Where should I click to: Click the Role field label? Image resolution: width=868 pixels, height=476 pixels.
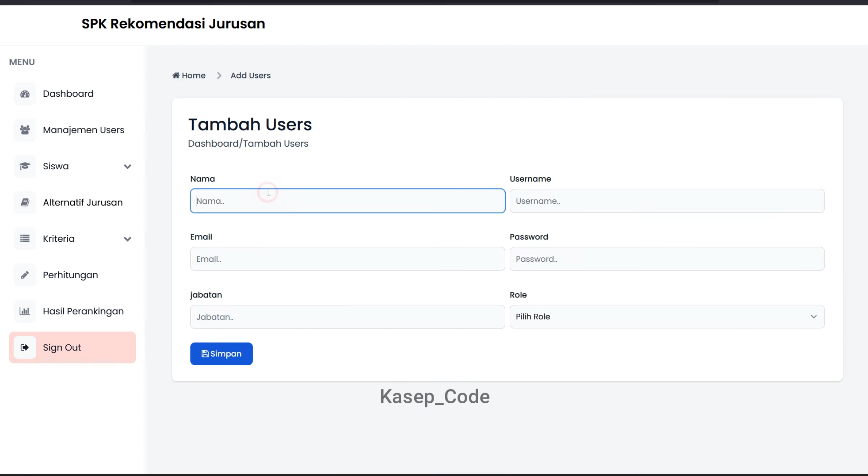click(x=518, y=295)
